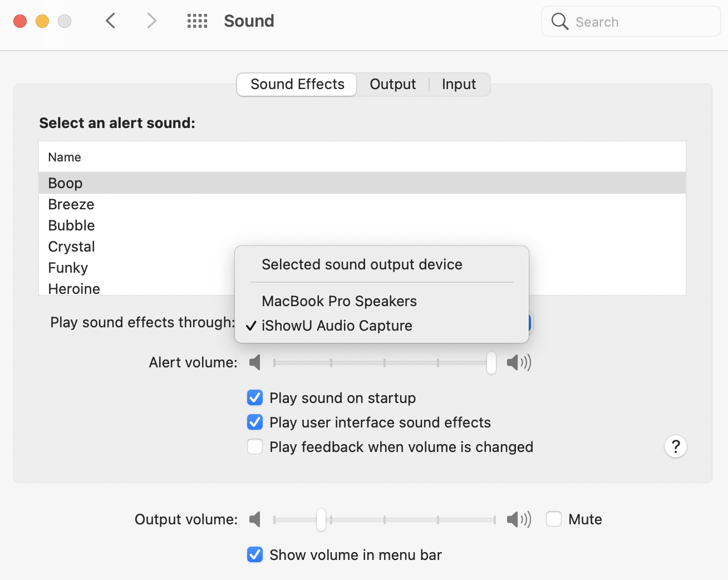The image size is (728, 580).
Task: Click the Output volume slider knob
Action: pyautogui.click(x=321, y=520)
